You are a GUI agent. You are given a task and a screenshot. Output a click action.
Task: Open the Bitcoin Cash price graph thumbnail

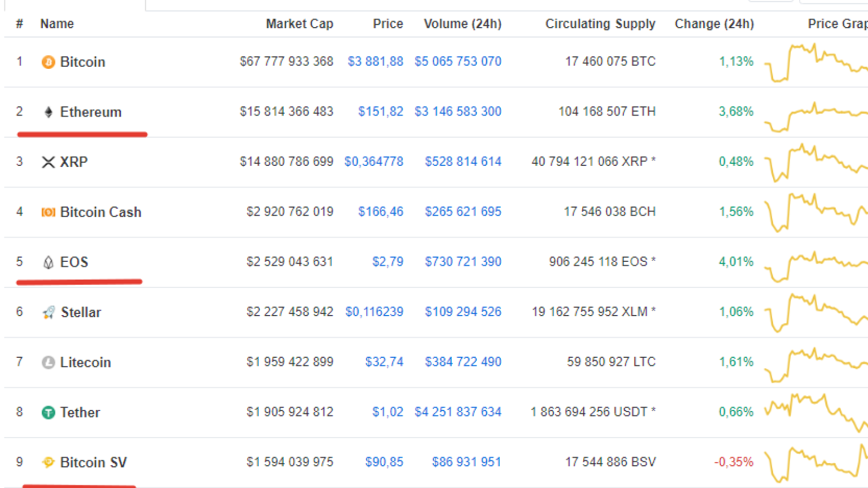(816, 212)
